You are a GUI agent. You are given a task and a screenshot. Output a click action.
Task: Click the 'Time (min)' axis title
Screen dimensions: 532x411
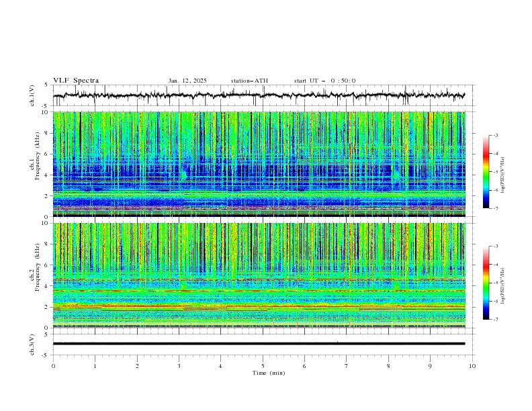(269, 373)
